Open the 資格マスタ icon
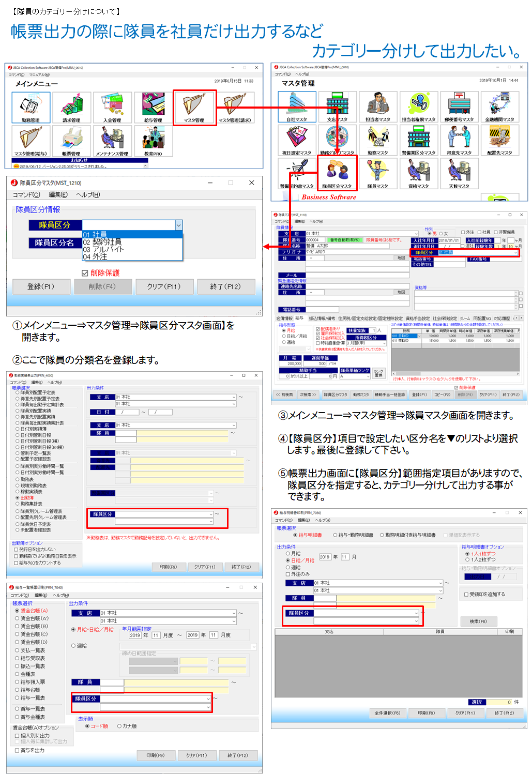This screenshot has height=774, width=532. [x=418, y=172]
